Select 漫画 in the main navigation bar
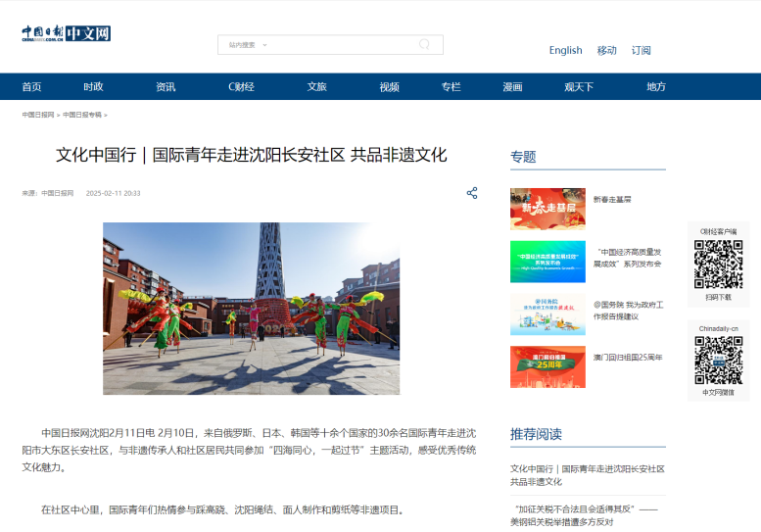Image resolution: width=761 pixels, height=532 pixels. (512, 87)
